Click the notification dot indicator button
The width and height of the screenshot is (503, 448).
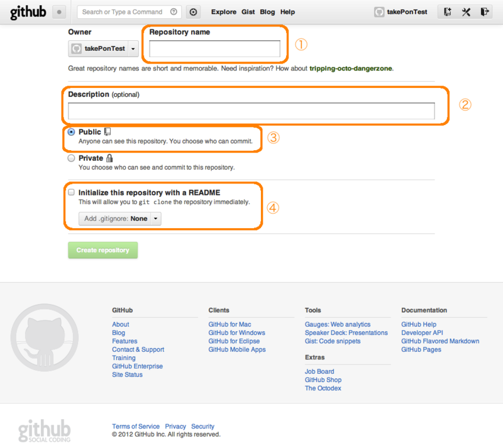point(59,12)
